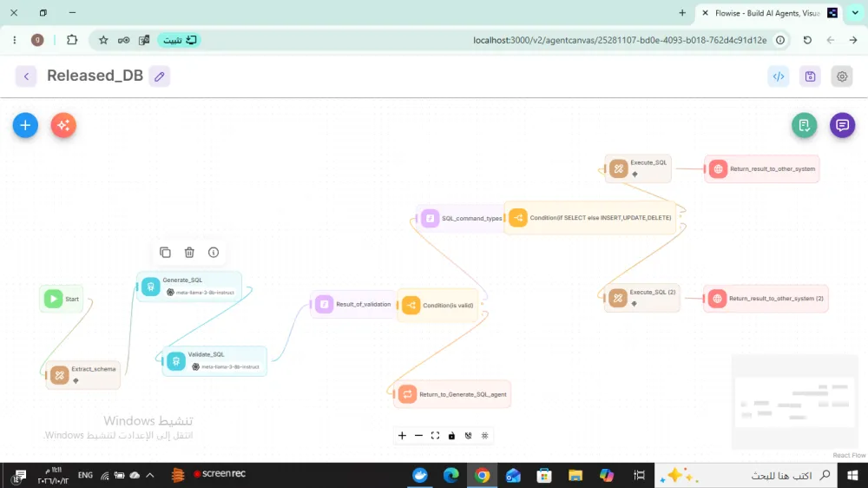Toggle snapping in canvas controls
868x488 pixels.
pyautogui.click(x=469, y=436)
